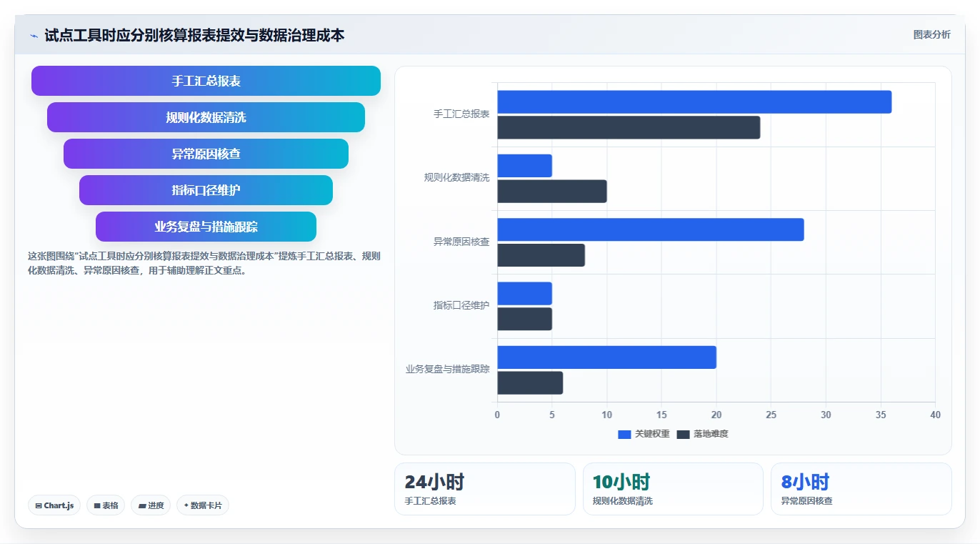Click x-axis tick value 40

click(935, 415)
